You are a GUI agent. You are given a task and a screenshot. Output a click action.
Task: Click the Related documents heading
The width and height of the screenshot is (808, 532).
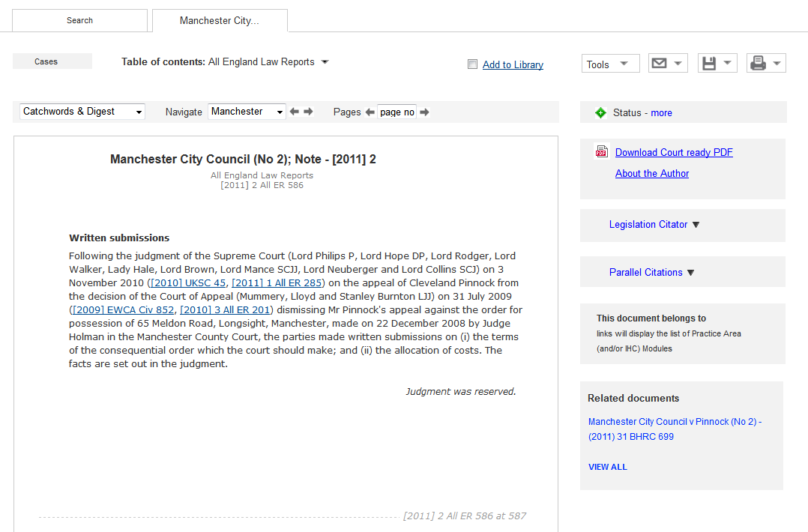pos(633,398)
